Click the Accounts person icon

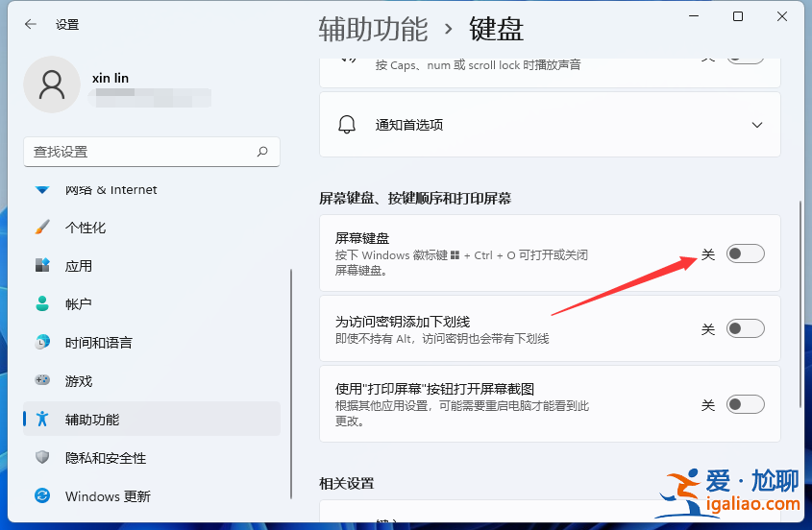[42, 303]
